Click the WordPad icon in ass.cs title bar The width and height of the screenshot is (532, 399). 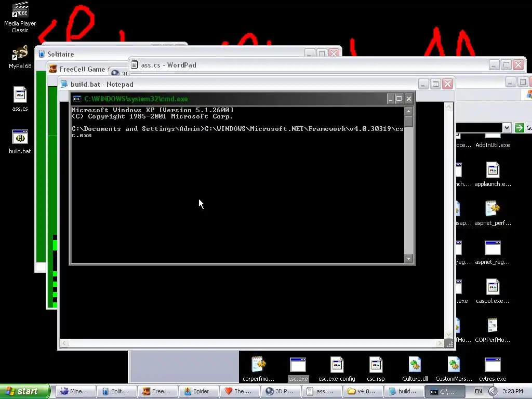[x=135, y=64]
